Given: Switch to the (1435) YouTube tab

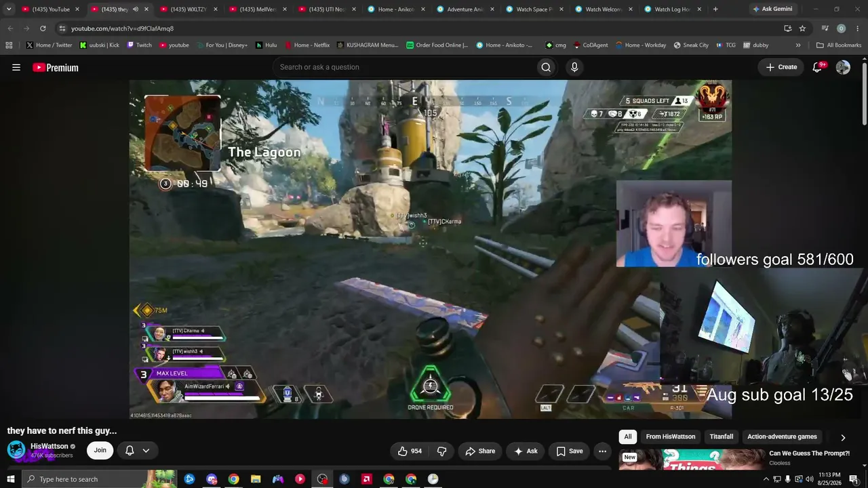Looking at the screenshot, I should (51, 9).
